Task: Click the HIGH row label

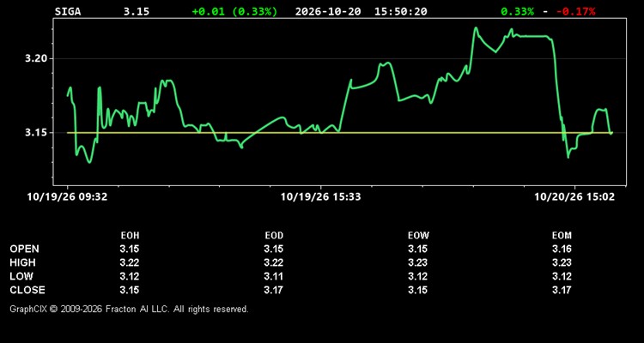Action: [x=22, y=262]
